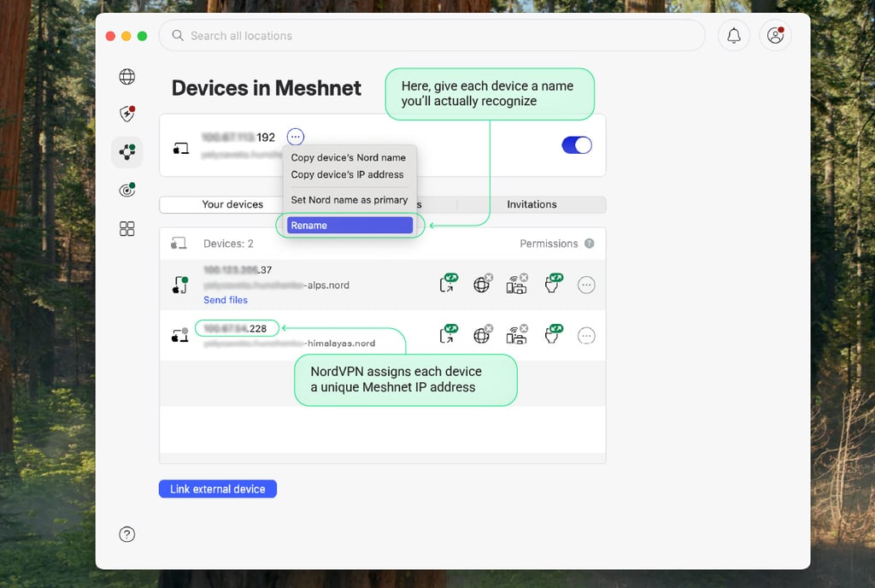Choose Copy device's Nord name

tap(349, 158)
